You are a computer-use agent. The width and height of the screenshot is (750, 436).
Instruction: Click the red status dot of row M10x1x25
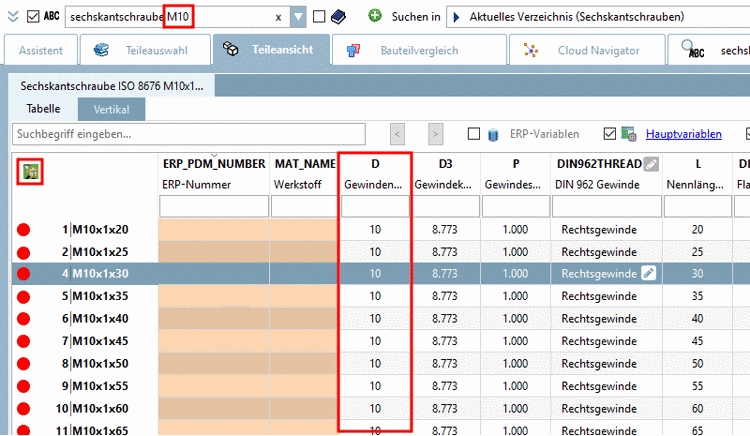point(23,252)
